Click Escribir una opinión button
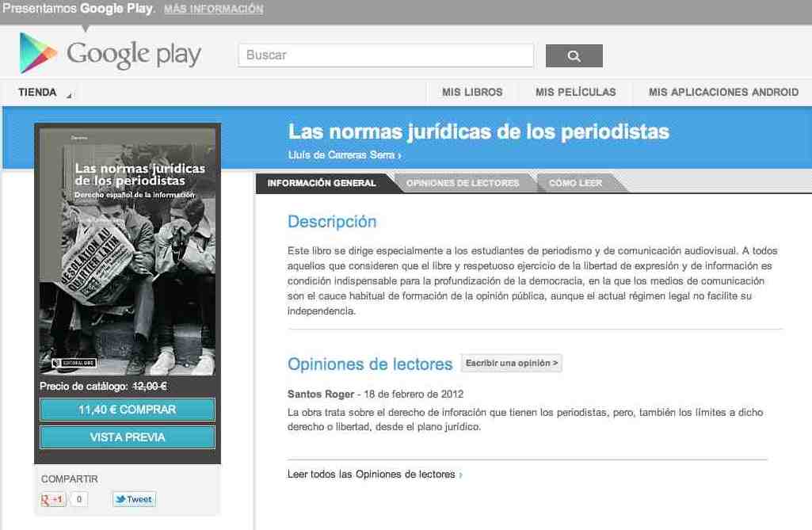This screenshot has width=812, height=530. [512, 363]
